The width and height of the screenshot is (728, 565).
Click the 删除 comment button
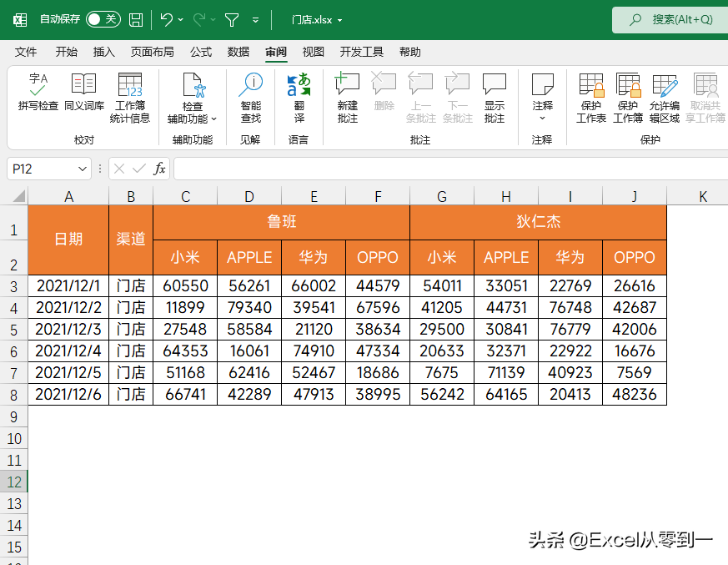(x=384, y=92)
